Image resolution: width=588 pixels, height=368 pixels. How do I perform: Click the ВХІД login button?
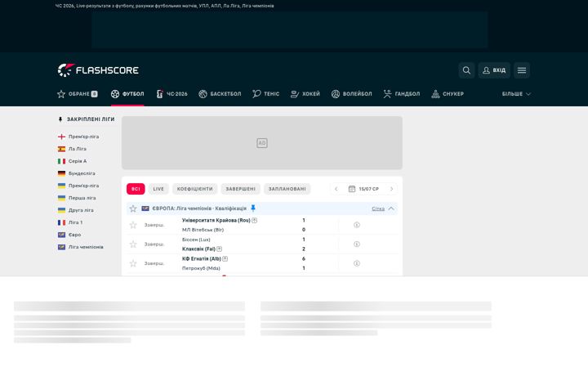pyautogui.click(x=494, y=70)
